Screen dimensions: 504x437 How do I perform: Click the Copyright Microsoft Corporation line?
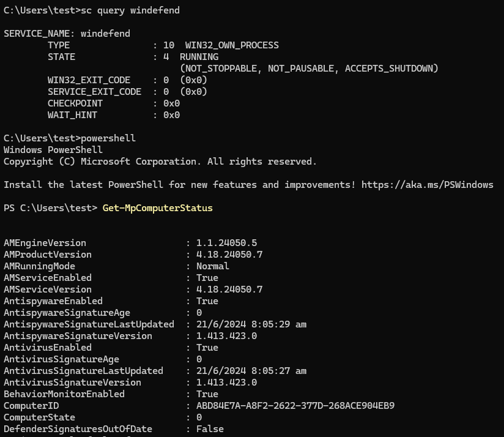pyautogui.click(x=160, y=162)
